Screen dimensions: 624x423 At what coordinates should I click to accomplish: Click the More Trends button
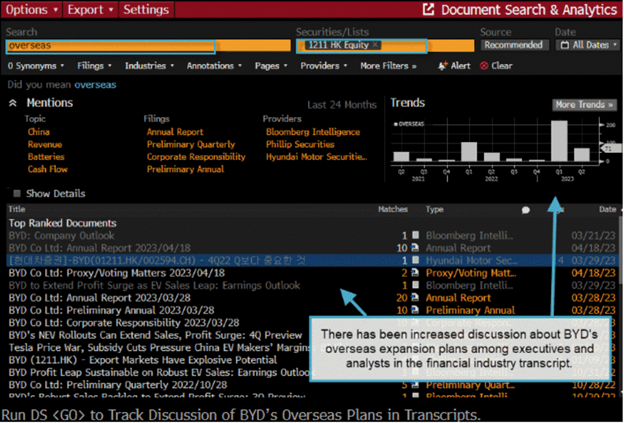point(584,105)
